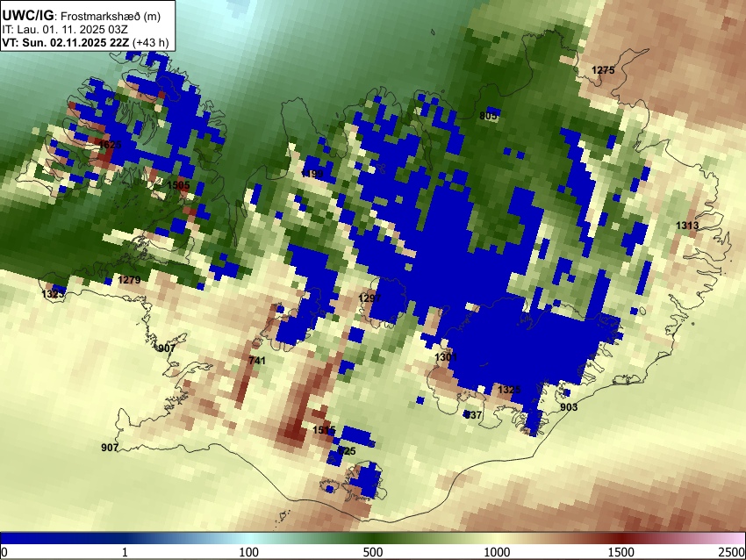This screenshot has width=746, height=560.
Task: Select the 1279 map value
Action: [129, 279]
